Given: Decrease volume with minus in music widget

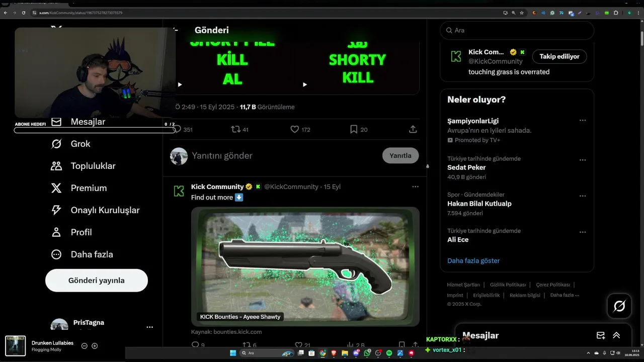Looking at the screenshot, I should click(x=85, y=346).
